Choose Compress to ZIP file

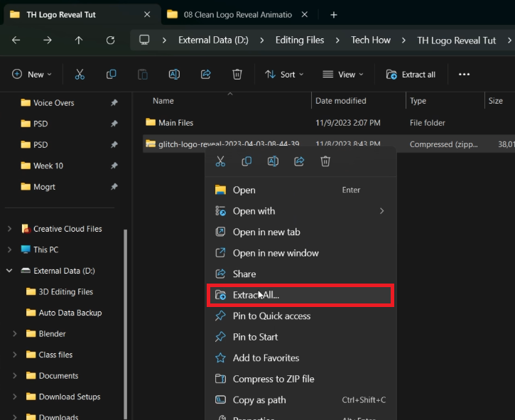273,379
